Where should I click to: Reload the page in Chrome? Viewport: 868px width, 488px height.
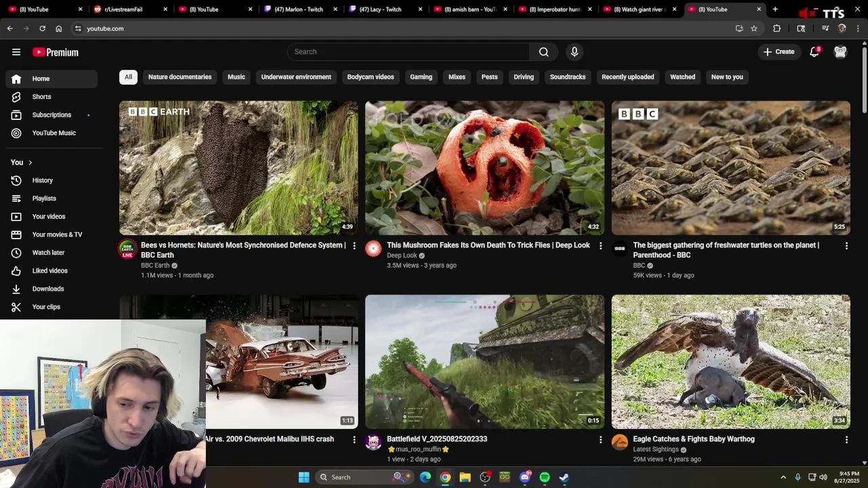click(x=42, y=28)
